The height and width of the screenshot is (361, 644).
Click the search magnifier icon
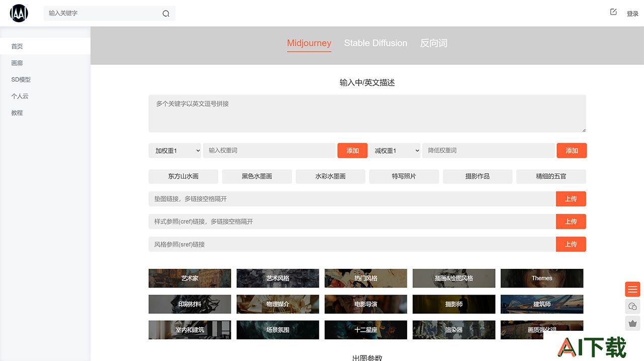pos(166,14)
